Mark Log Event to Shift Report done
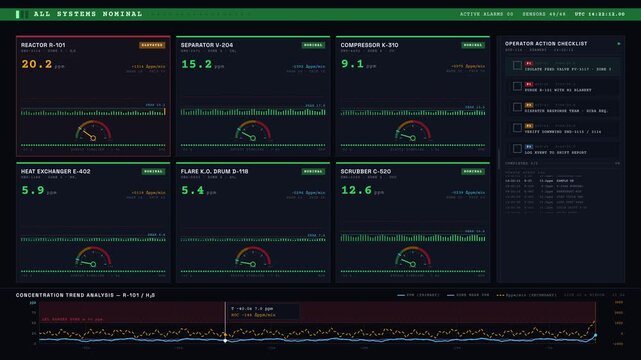641x360 pixels. pyautogui.click(x=517, y=149)
